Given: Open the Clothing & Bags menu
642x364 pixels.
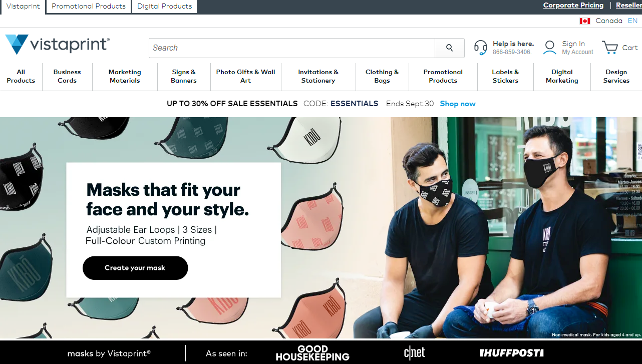Looking at the screenshot, I should click(x=382, y=76).
